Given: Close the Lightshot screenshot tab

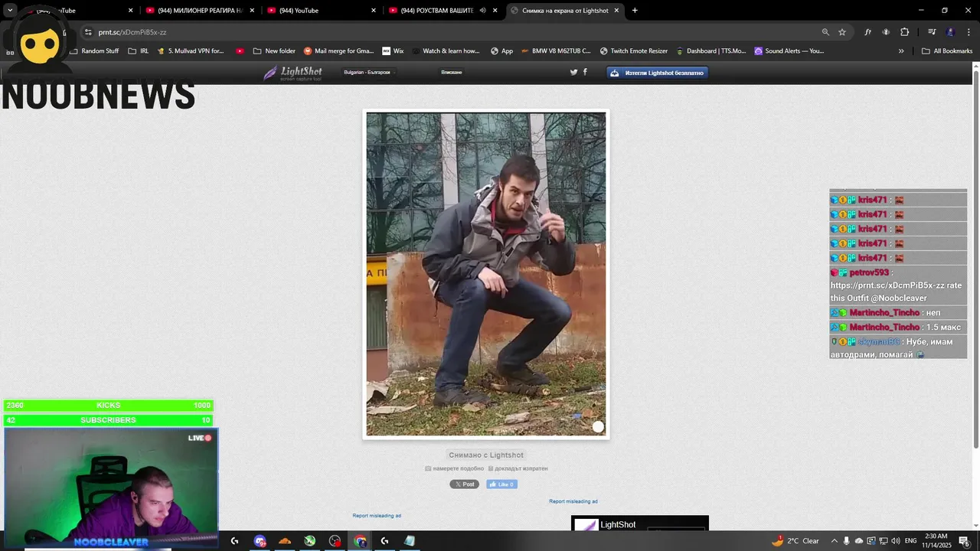Looking at the screenshot, I should click(x=616, y=11).
